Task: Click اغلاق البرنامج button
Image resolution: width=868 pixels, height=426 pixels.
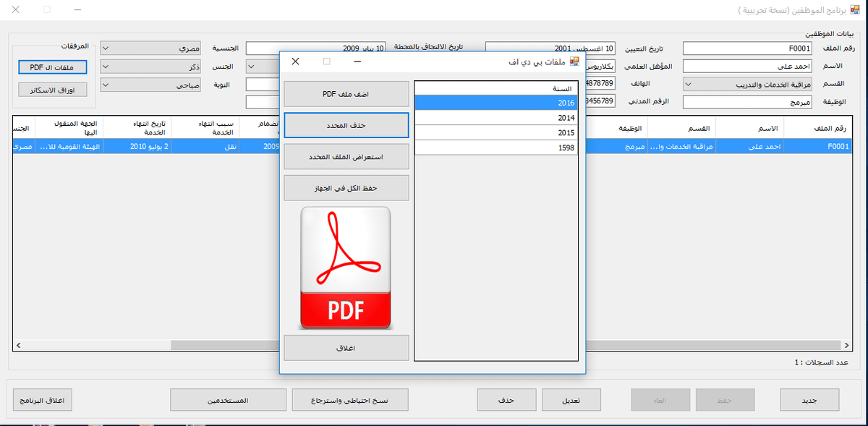Action: [x=43, y=400]
